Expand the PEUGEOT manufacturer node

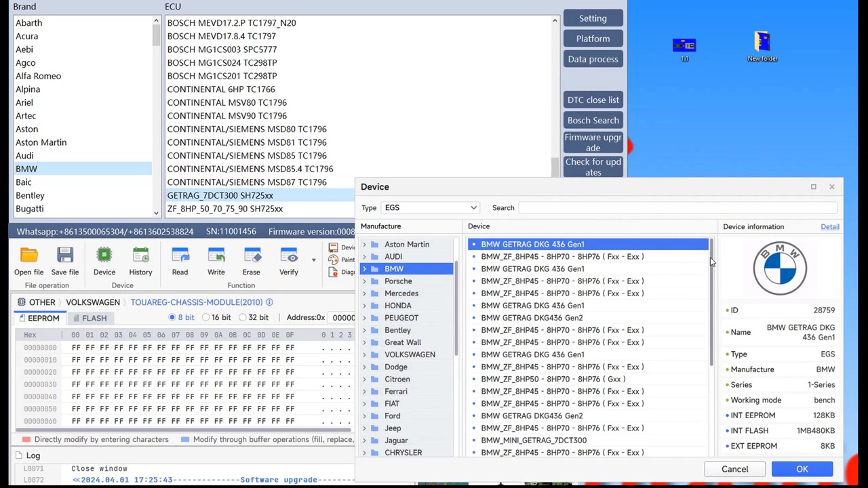[365, 318]
